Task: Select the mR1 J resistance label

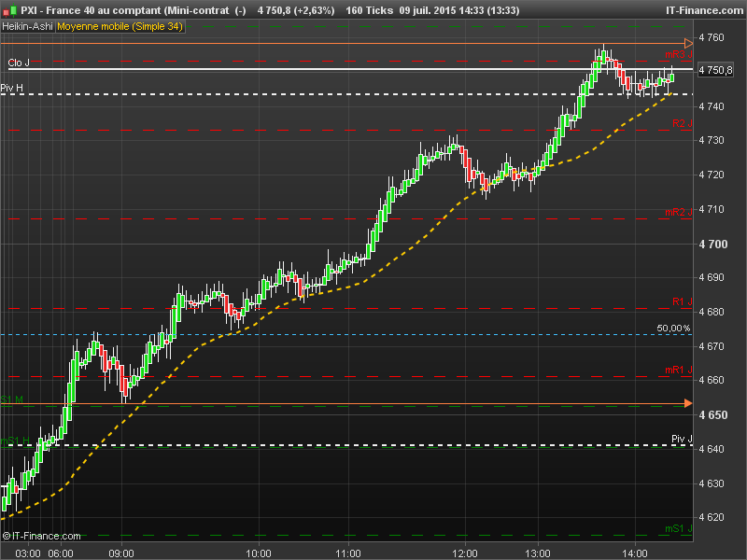Action: [x=679, y=370]
